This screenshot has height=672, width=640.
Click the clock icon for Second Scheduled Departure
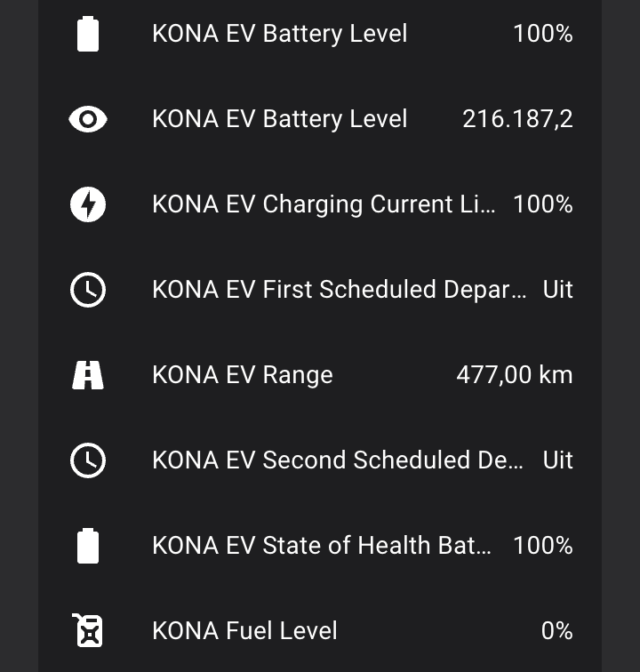pyautogui.click(x=88, y=460)
